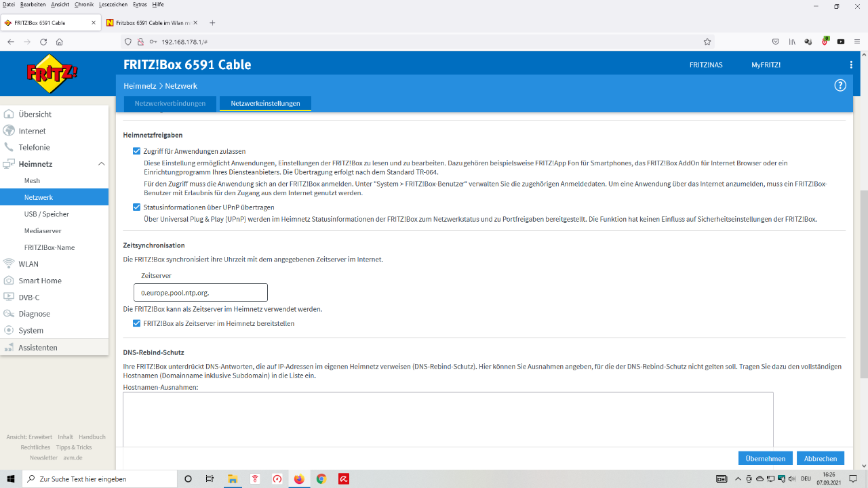Click the Abbrechen button
This screenshot has height=488, width=868.
coord(821,459)
